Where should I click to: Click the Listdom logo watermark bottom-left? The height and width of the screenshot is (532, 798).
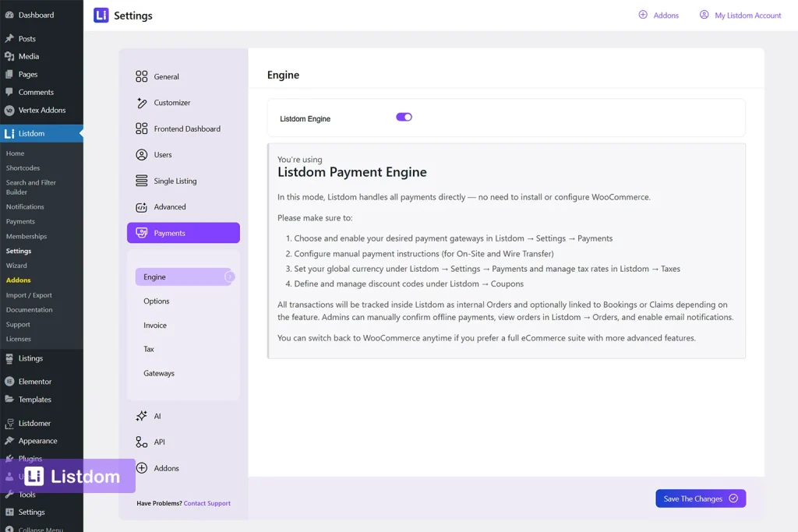pos(69,476)
